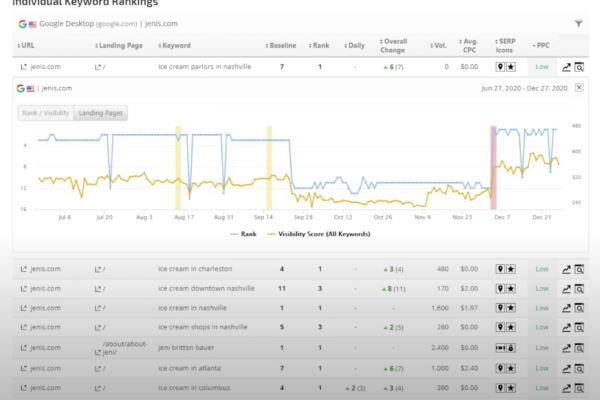Viewport: 600px width, 400px height.
Task: Sort table by SERP Icons column
Action: (x=505, y=46)
